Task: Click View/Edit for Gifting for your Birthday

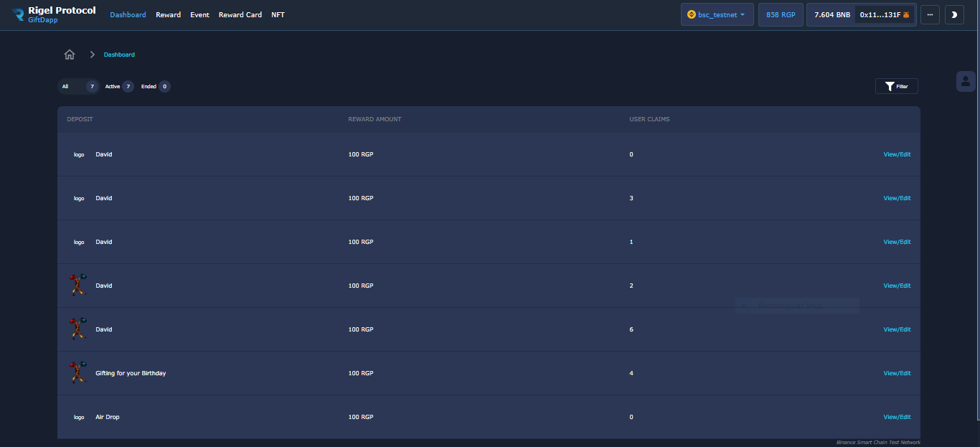Action: pos(897,373)
